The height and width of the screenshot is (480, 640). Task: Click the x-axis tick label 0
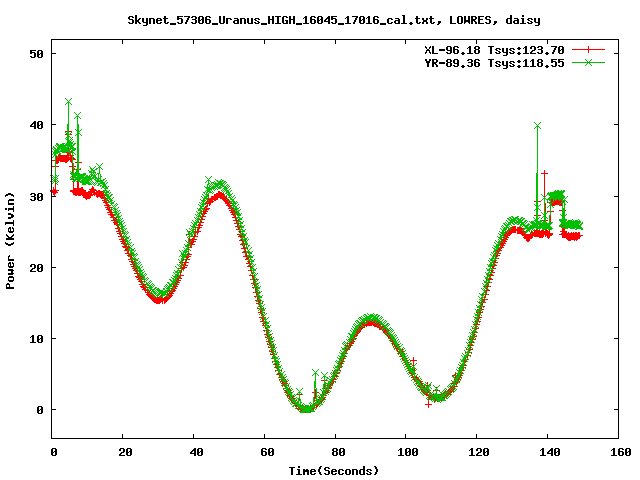pos(54,452)
